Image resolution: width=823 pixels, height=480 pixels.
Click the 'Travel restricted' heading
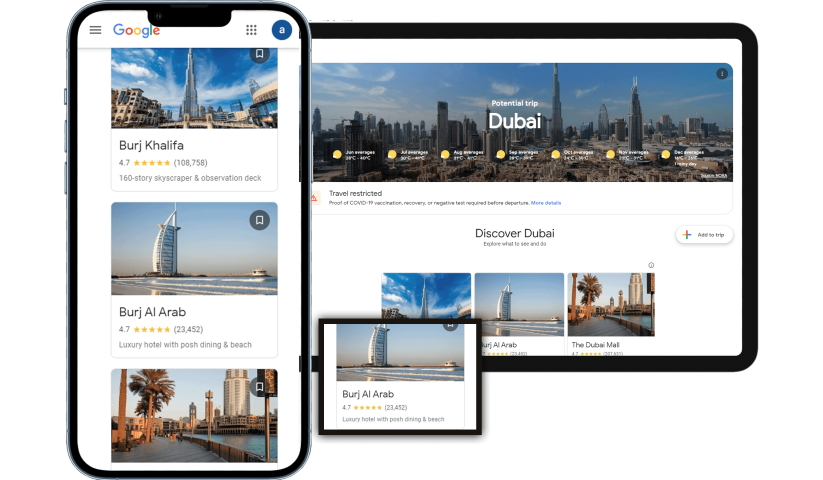pyautogui.click(x=355, y=194)
